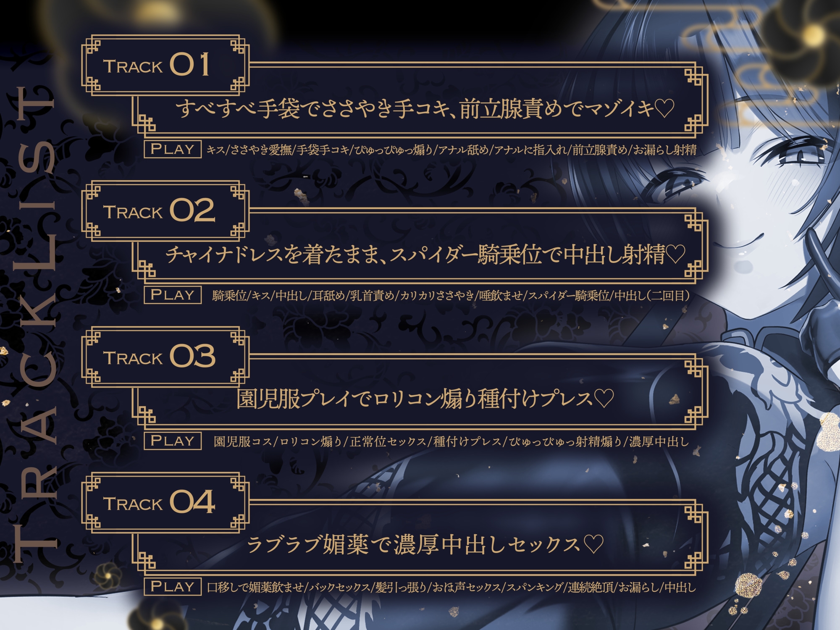Click the heart icon ending Track 02 title
The image size is (840, 630).
tap(675, 255)
